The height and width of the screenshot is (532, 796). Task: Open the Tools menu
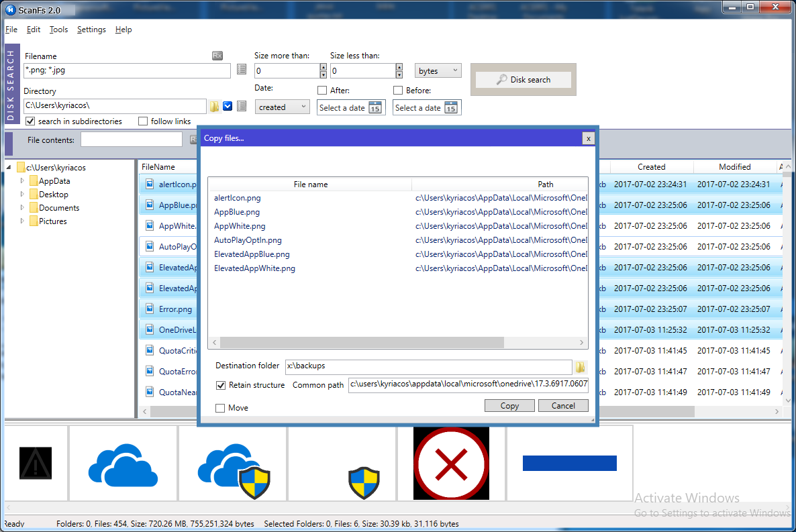point(58,30)
